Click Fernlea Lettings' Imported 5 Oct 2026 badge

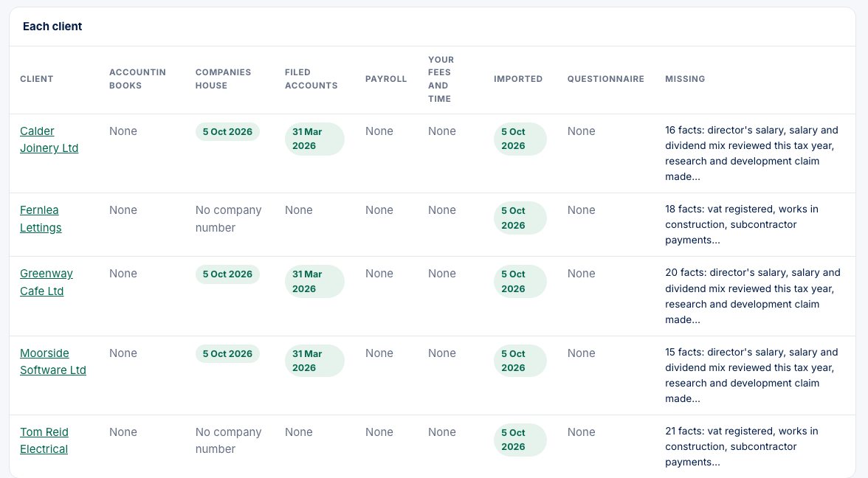point(520,218)
